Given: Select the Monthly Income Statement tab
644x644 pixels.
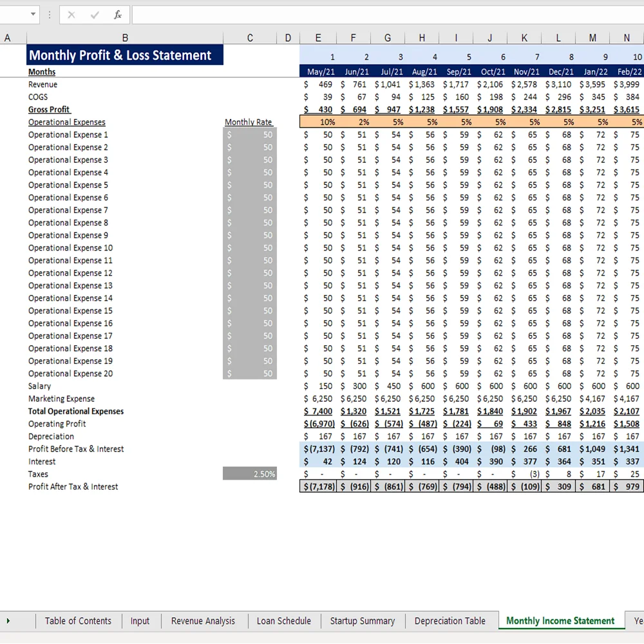Looking at the screenshot, I should point(560,621).
